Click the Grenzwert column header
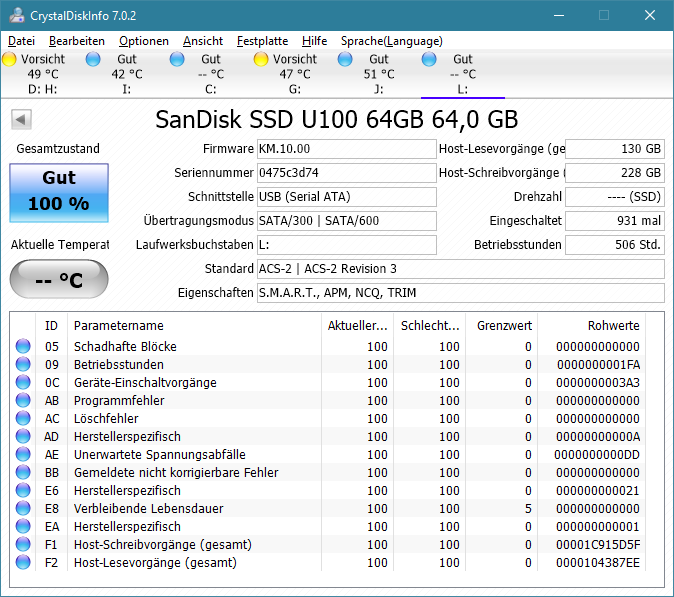This screenshot has height=597, width=674. (502, 325)
